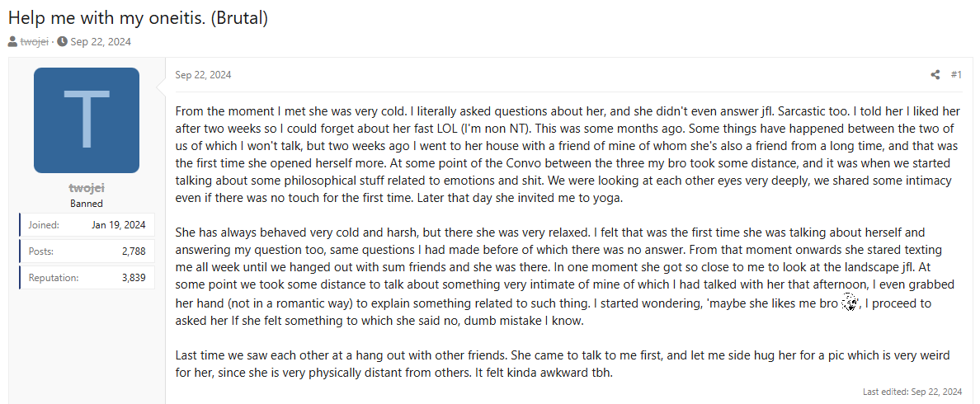Image resolution: width=980 pixels, height=404 pixels.
Task: Open the #1 post permalink
Action: tap(956, 75)
